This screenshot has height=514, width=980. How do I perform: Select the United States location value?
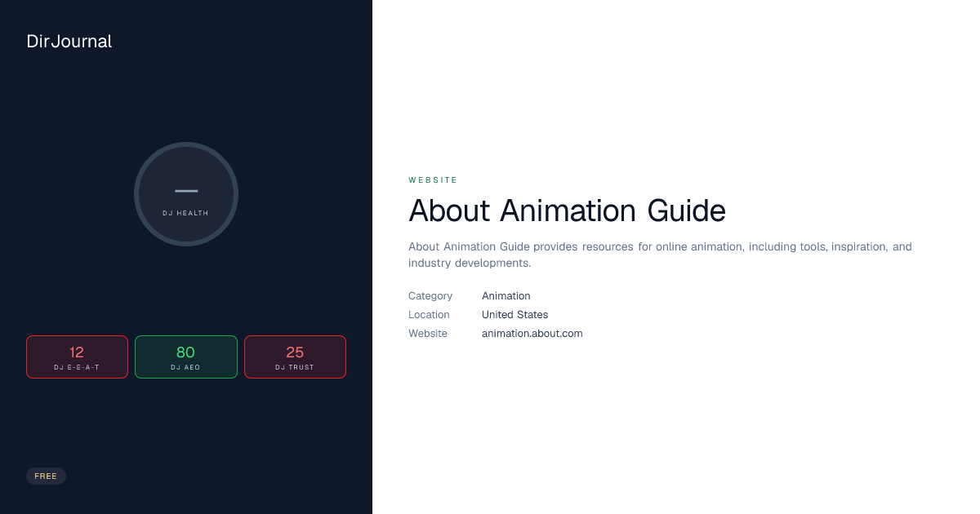514,315
